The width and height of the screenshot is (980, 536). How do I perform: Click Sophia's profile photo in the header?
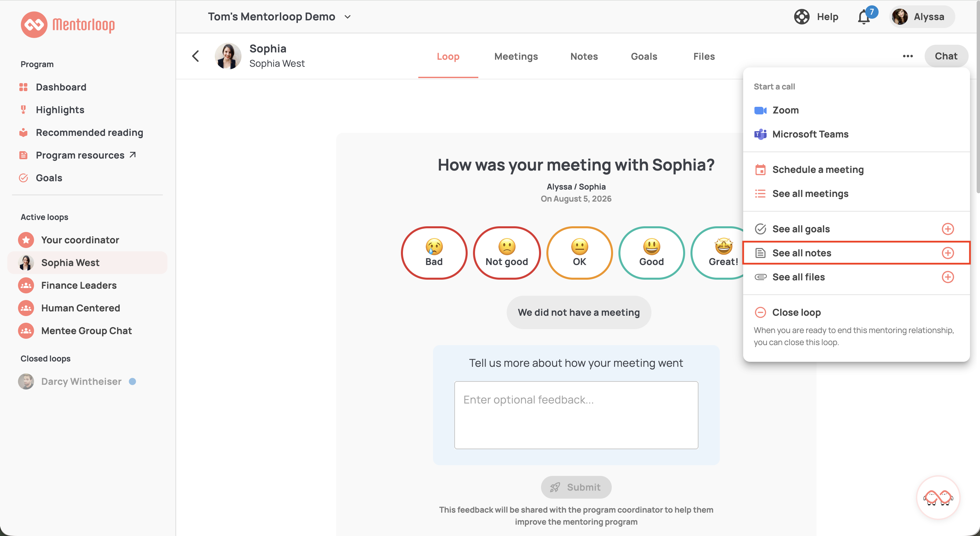(228, 56)
